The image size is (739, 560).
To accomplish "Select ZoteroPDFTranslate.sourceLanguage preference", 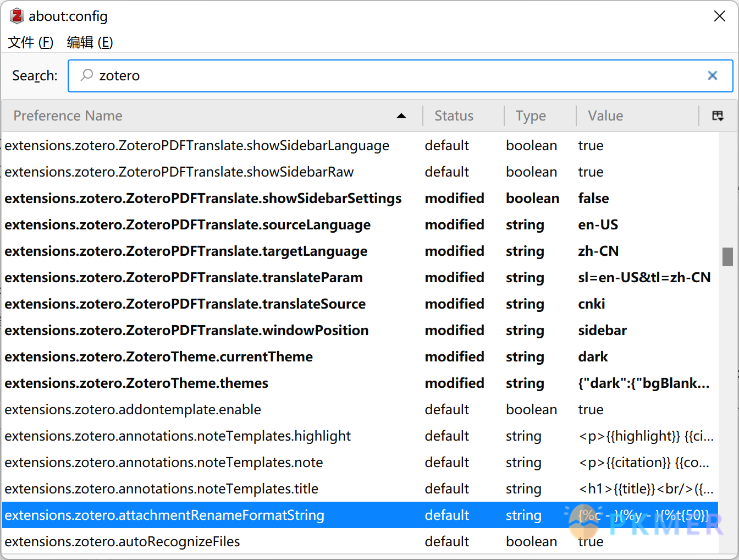I will (x=360, y=224).
